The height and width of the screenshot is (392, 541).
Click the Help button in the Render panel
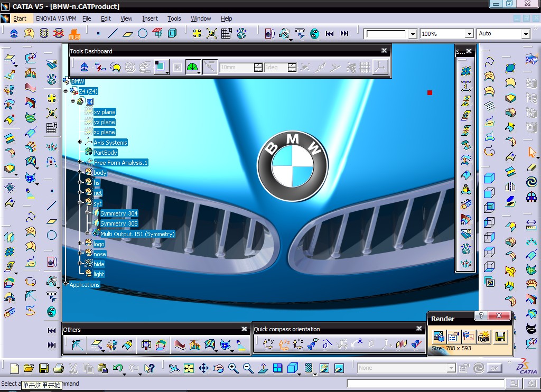481,315
